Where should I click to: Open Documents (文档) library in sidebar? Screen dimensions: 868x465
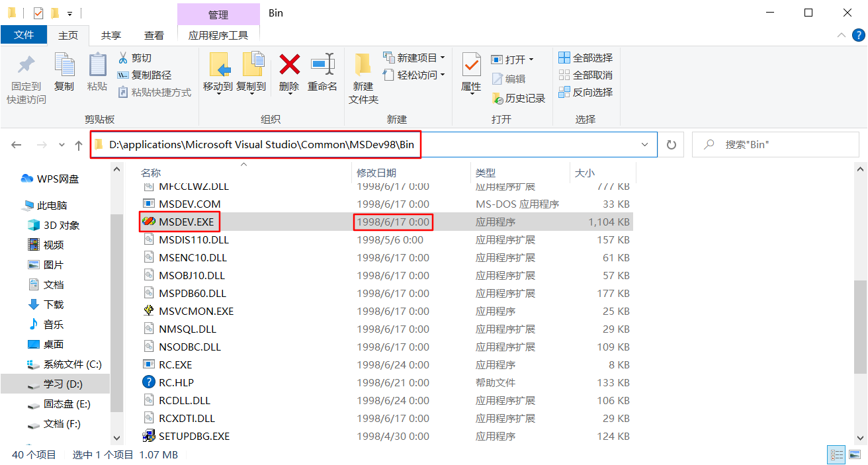coord(46,284)
